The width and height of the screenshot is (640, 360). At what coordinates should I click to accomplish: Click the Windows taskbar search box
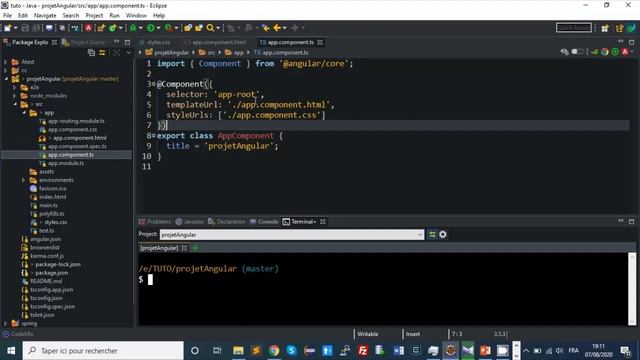click(x=103, y=351)
